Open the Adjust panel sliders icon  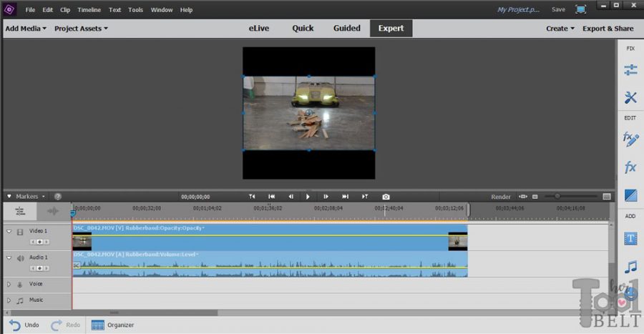(630, 70)
